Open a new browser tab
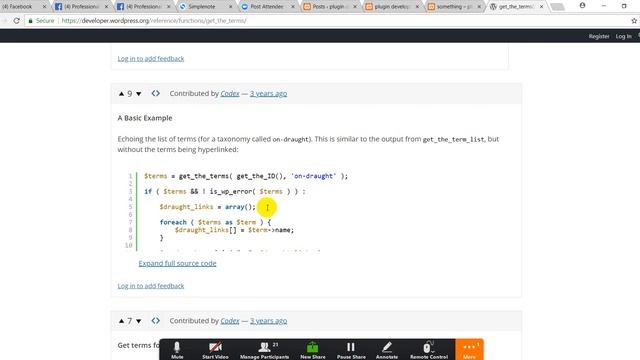Image resolution: width=640 pixels, height=360 pixels. (557, 7)
